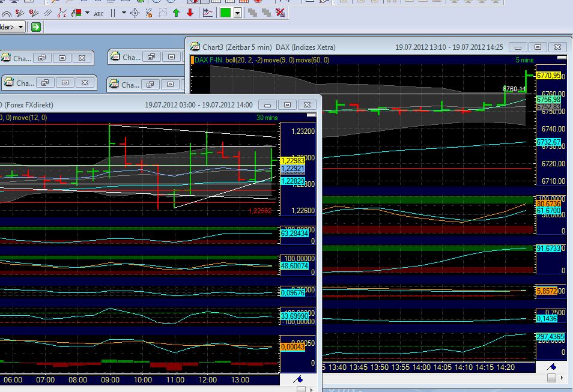The width and height of the screenshot is (573, 392).
Task: Click the 'DAX P-IN.' chart label
Action: click(208, 60)
